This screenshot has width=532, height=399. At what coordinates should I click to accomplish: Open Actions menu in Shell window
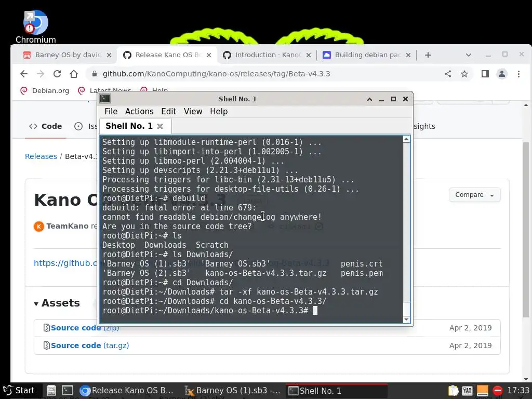(139, 112)
